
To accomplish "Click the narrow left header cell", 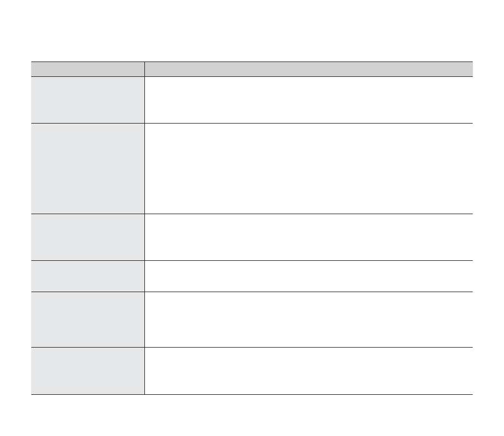I will click(88, 69).
